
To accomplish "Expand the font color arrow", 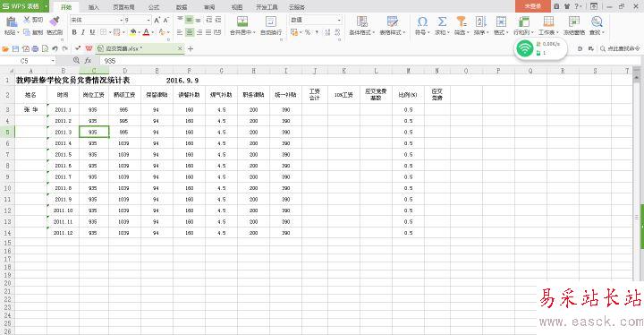I will point(153,32).
